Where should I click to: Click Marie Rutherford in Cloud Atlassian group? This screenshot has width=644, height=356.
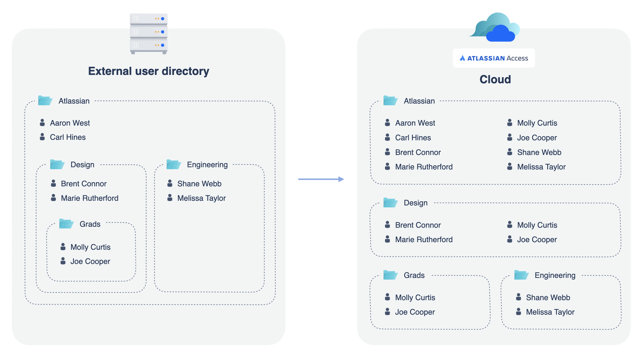[x=424, y=167]
